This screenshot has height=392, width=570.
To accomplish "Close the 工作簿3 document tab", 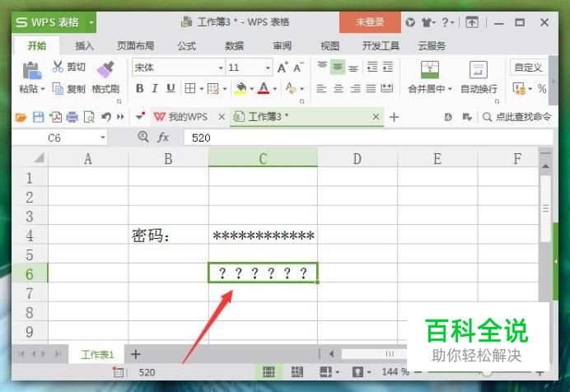I will (x=376, y=117).
